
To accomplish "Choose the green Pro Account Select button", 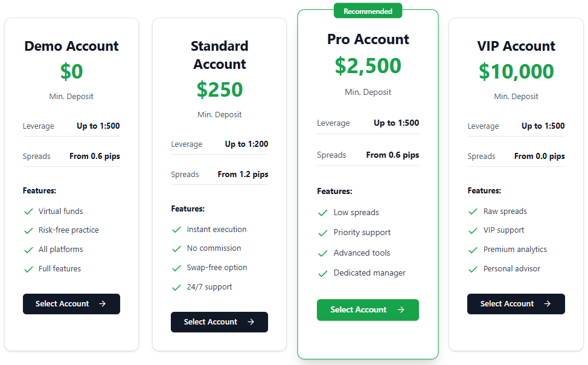I will click(x=368, y=310).
